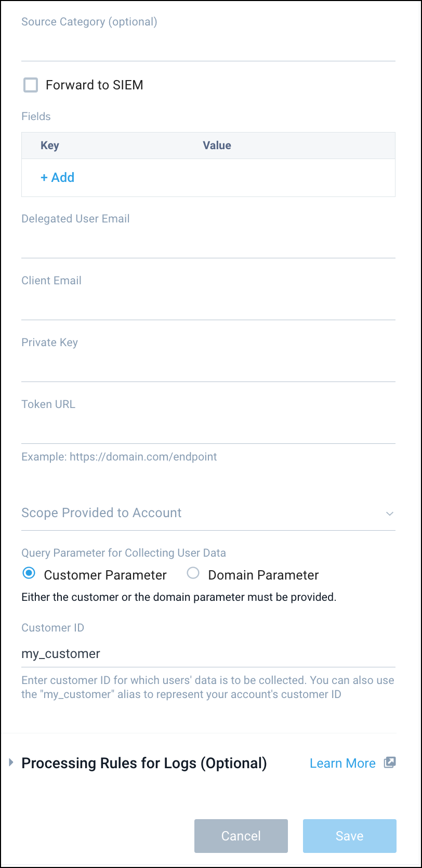The height and width of the screenshot is (868, 422).
Task: Click into the Private Key field
Action: (x=208, y=369)
